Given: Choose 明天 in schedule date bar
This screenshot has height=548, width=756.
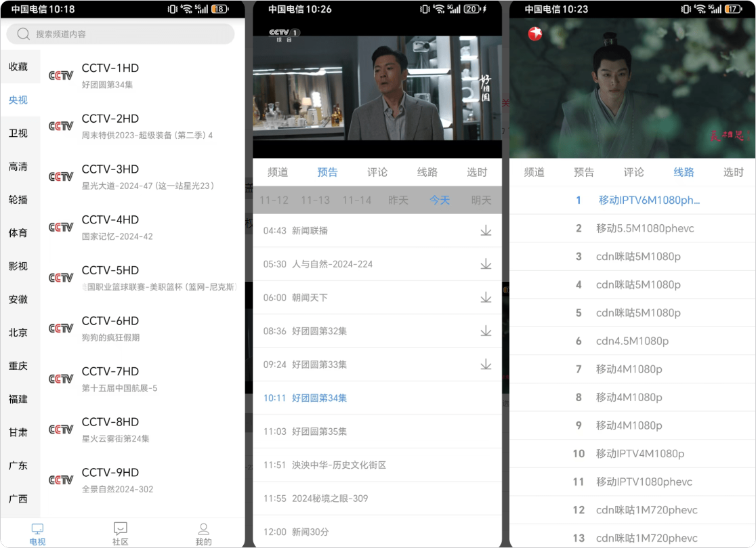Looking at the screenshot, I should click(x=481, y=201).
